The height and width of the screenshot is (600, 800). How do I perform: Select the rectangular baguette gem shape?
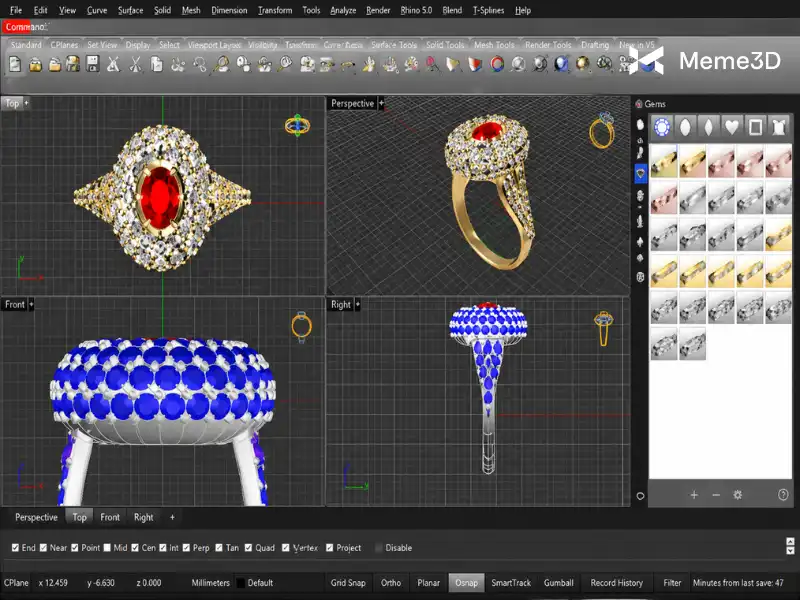(755, 127)
